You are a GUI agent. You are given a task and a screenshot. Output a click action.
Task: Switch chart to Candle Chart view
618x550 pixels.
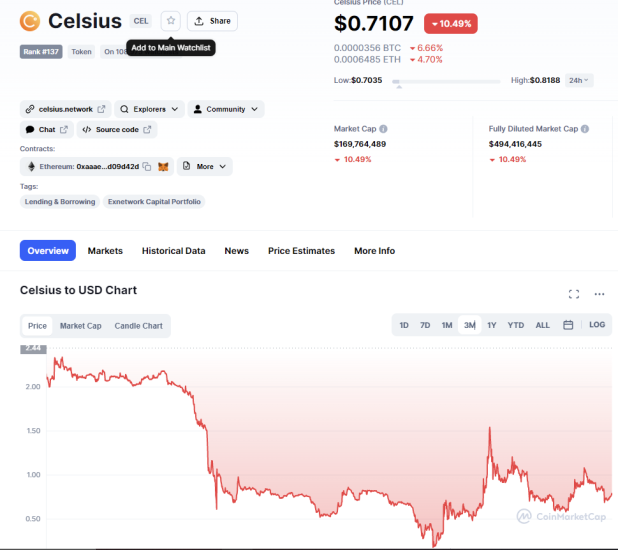138,326
